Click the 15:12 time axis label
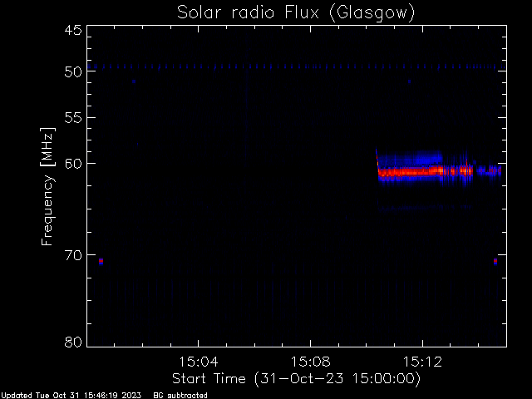The height and width of the screenshot is (399, 532). click(x=422, y=362)
